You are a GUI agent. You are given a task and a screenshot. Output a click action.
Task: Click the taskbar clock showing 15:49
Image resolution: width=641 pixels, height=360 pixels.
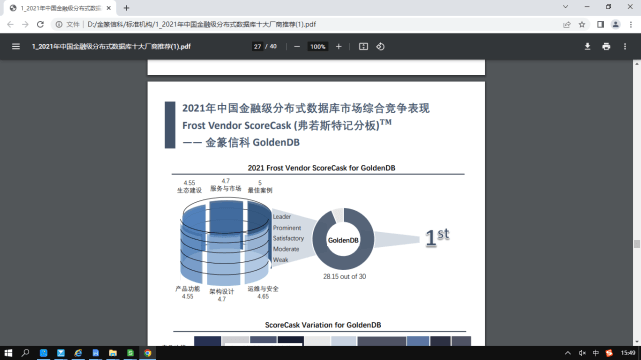(x=628, y=353)
